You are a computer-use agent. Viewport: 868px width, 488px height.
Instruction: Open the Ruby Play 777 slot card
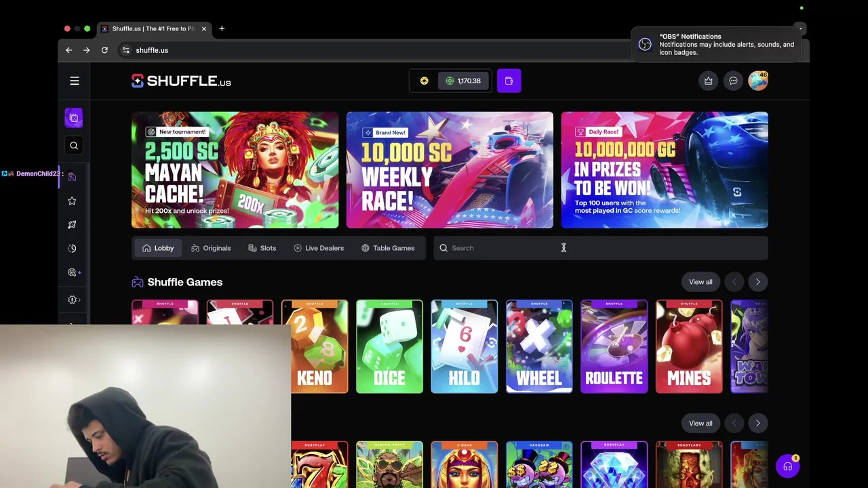tap(319, 464)
